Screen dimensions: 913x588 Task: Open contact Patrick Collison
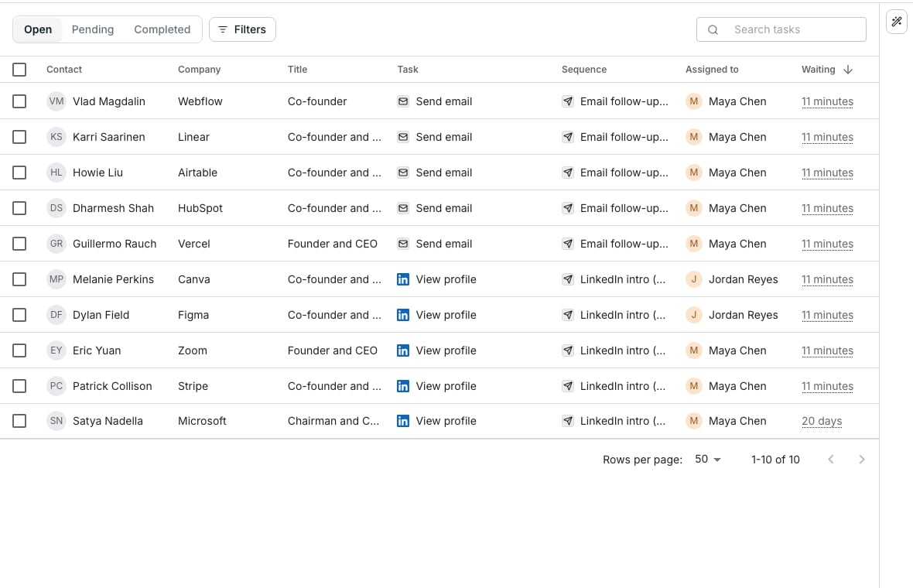112,386
